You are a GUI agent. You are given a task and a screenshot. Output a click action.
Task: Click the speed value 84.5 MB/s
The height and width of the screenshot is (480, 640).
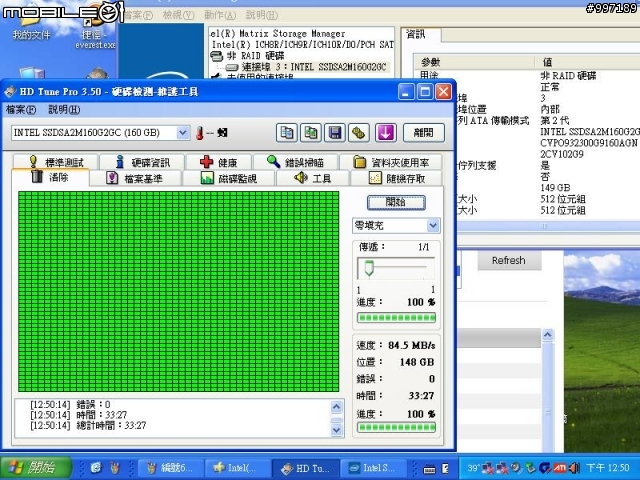tap(411, 345)
